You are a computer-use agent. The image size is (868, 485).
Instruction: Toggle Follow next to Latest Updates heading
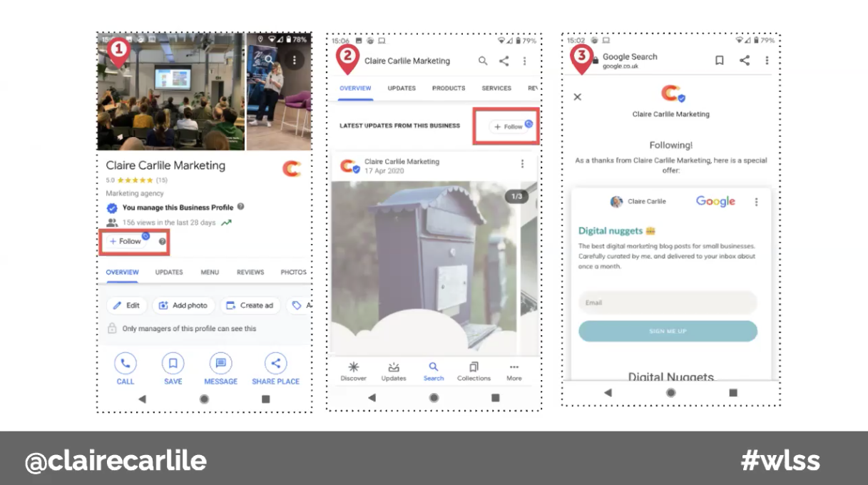(x=509, y=127)
